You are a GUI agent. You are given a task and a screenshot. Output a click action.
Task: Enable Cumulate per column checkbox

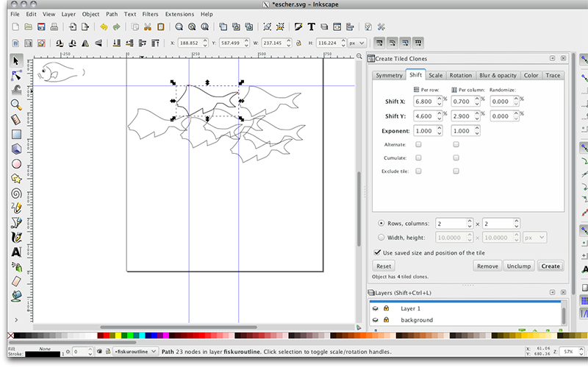456,158
